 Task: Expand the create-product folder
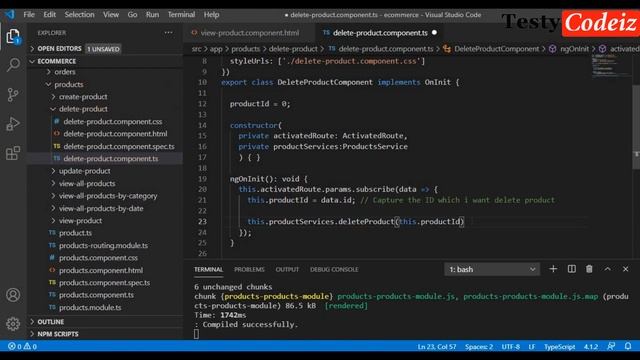pyautogui.click(x=83, y=97)
